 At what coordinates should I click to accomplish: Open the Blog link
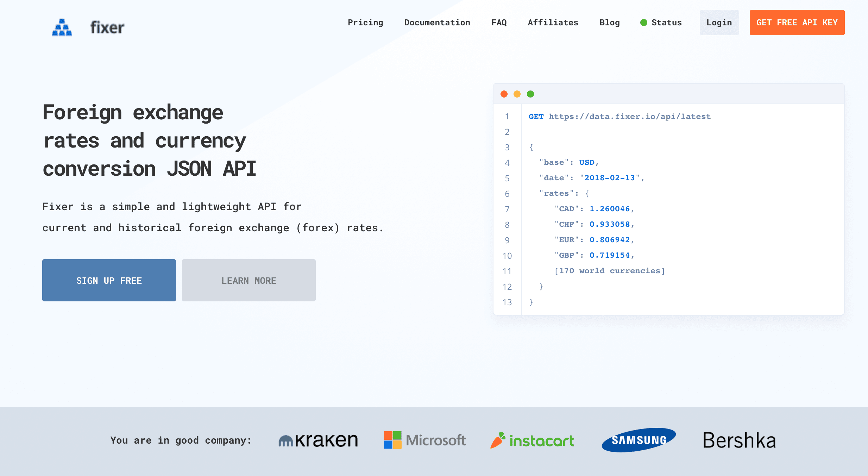coord(610,23)
